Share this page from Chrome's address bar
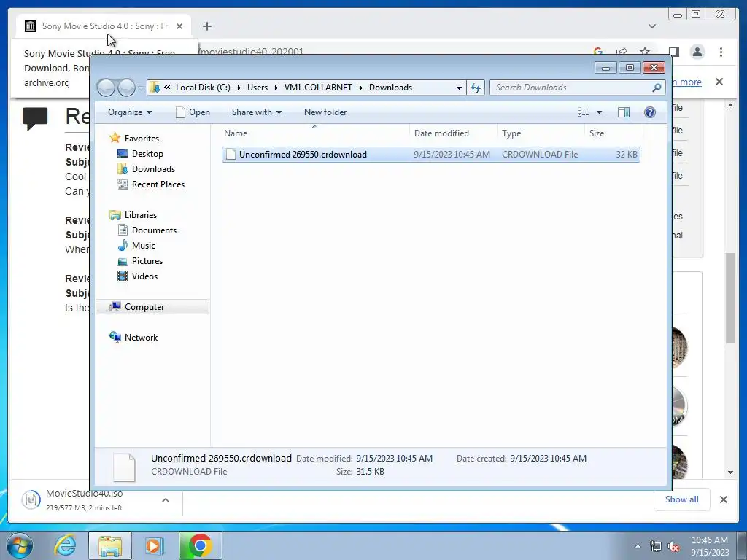747x560 pixels. (622, 52)
